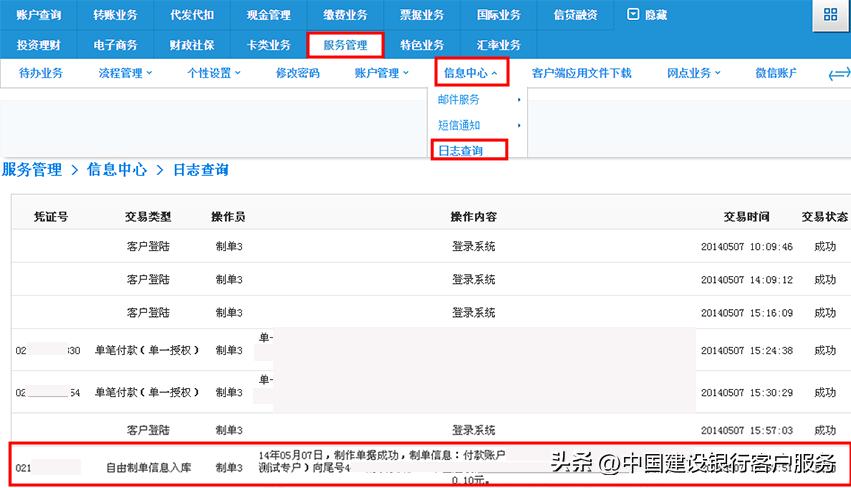Open the 电子商务 menu
The height and width of the screenshot is (488, 851).
[x=115, y=45]
